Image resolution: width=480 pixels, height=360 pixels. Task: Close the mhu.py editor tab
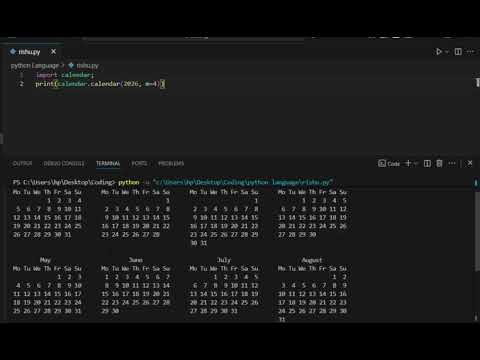pos(53,52)
